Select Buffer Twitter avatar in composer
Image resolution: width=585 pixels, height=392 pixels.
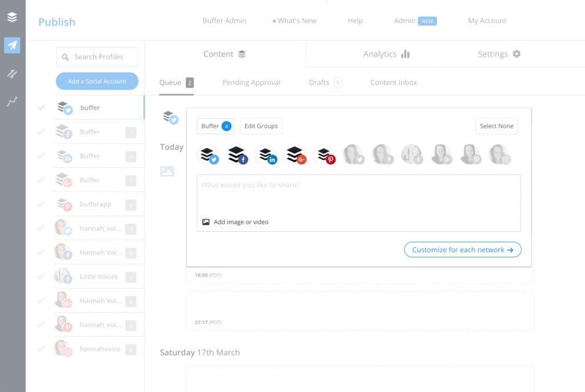(208, 155)
